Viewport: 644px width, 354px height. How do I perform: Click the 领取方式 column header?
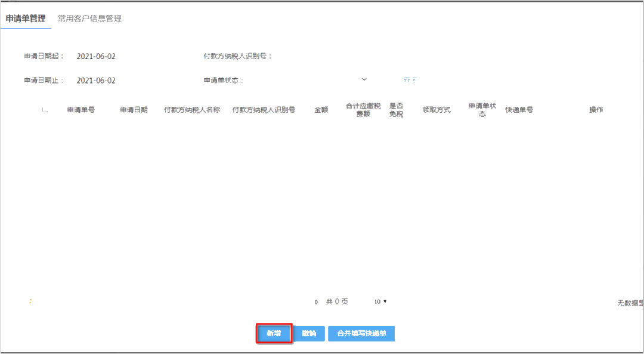437,109
